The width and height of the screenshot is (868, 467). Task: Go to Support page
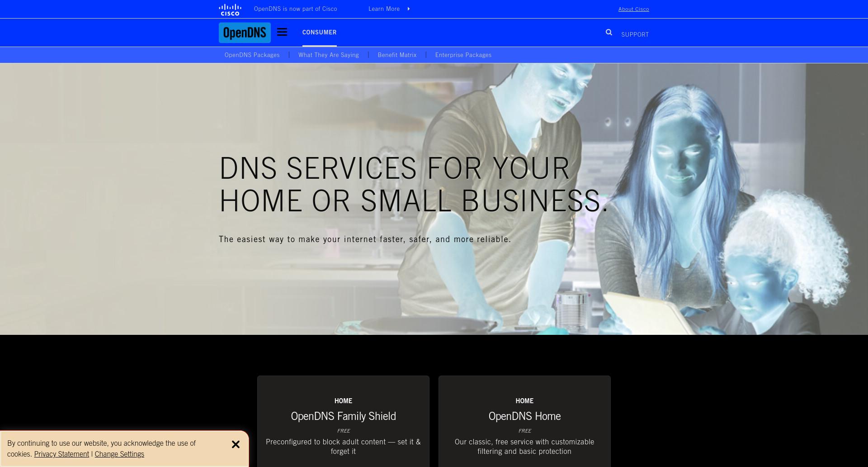635,34
